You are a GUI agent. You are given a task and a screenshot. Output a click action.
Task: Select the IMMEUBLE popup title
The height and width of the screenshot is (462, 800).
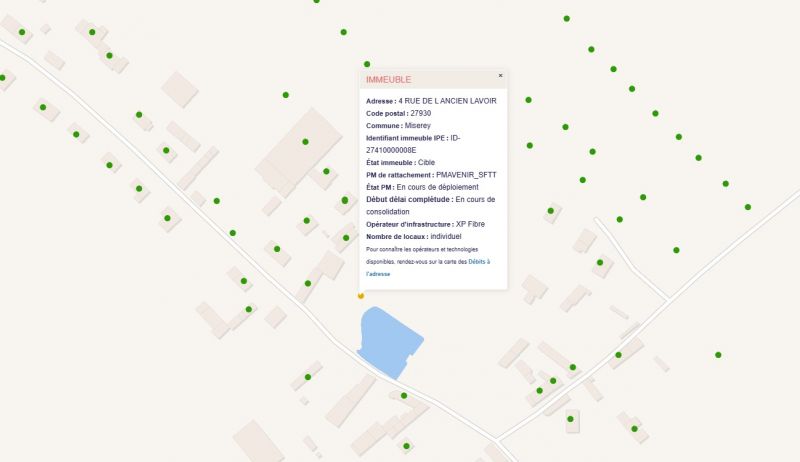click(x=388, y=79)
